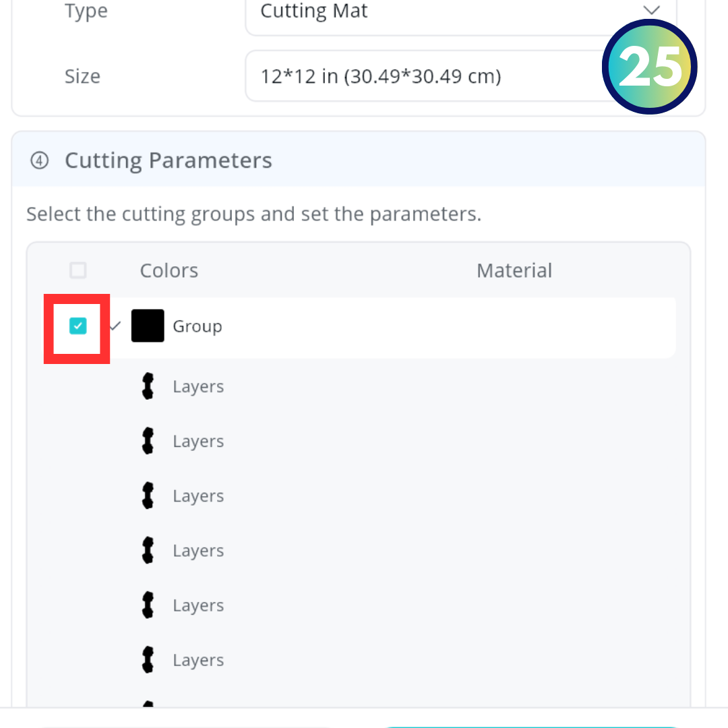Select the fifth layer's shape thumbnail

click(148, 605)
